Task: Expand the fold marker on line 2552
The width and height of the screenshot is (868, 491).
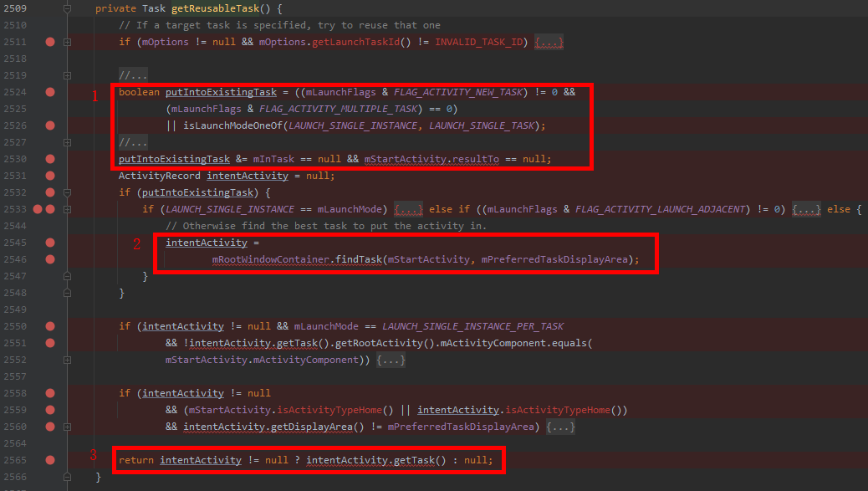Action: point(67,360)
